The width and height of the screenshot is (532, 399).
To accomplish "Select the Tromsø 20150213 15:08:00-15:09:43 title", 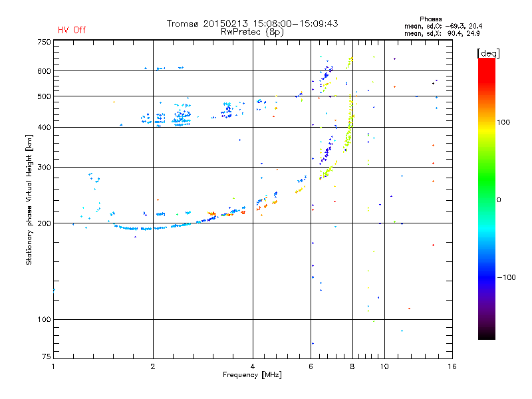I will [252, 23].
